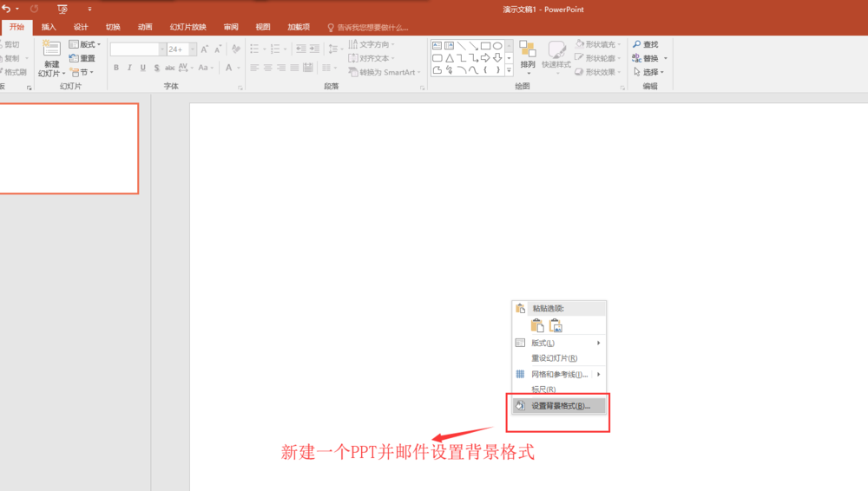Click the Tell Me search box
This screenshot has width=868, height=491.
(368, 27)
